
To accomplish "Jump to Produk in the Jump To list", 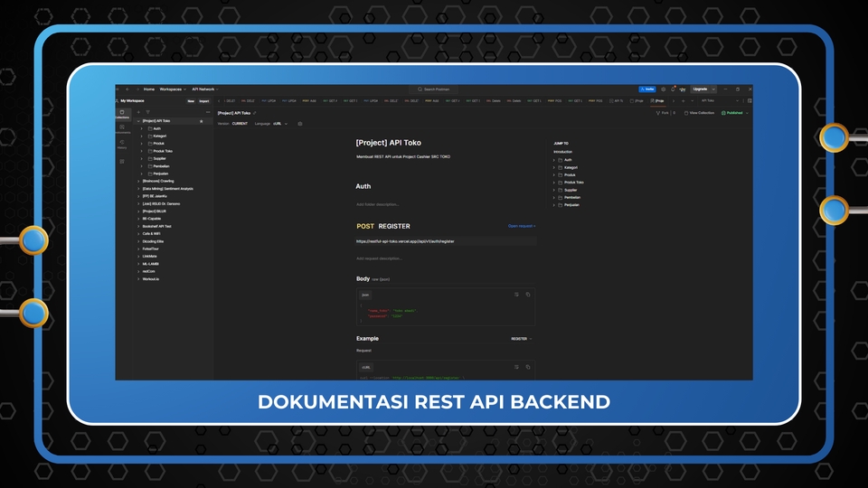I will click(x=570, y=174).
